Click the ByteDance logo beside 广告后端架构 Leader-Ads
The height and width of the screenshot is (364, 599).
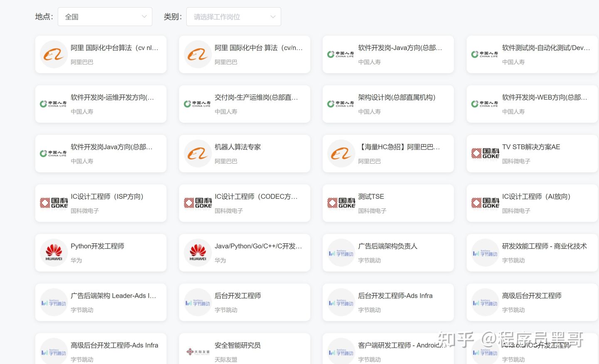tap(54, 302)
